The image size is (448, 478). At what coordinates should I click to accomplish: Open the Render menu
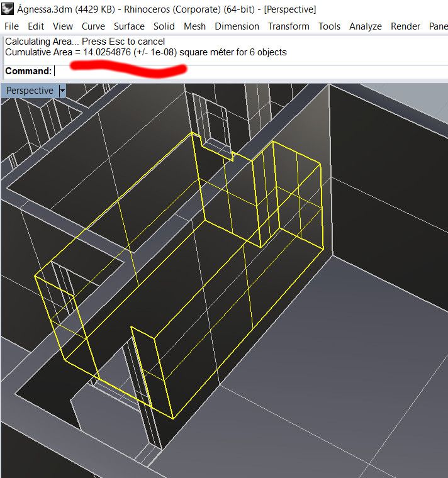click(405, 26)
